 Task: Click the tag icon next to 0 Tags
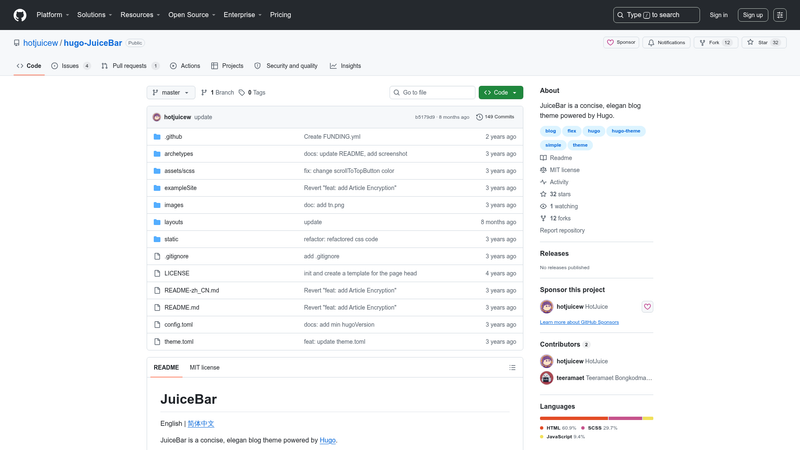click(242, 92)
